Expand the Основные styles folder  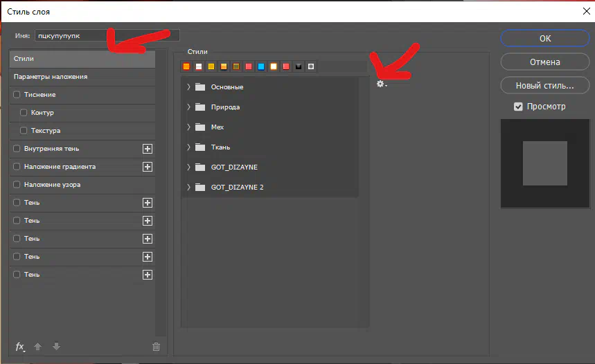(x=188, y=87)
